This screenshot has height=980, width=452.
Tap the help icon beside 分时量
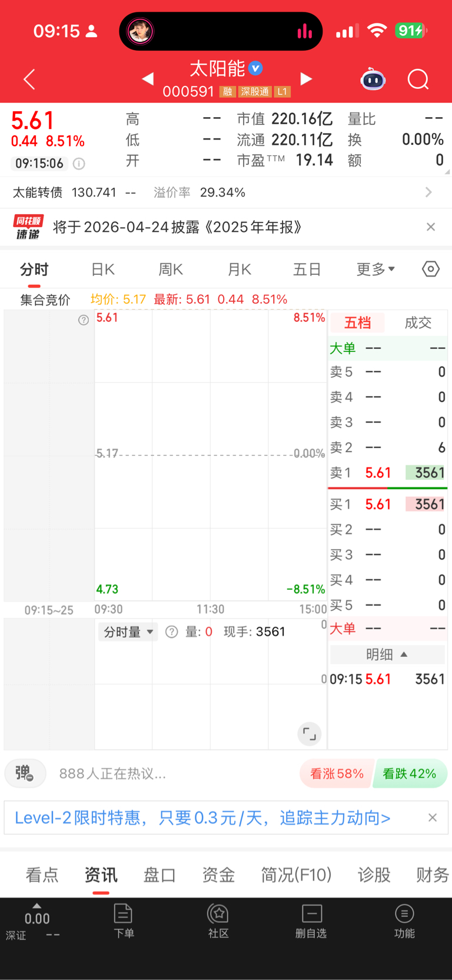[x=171, y=632]
